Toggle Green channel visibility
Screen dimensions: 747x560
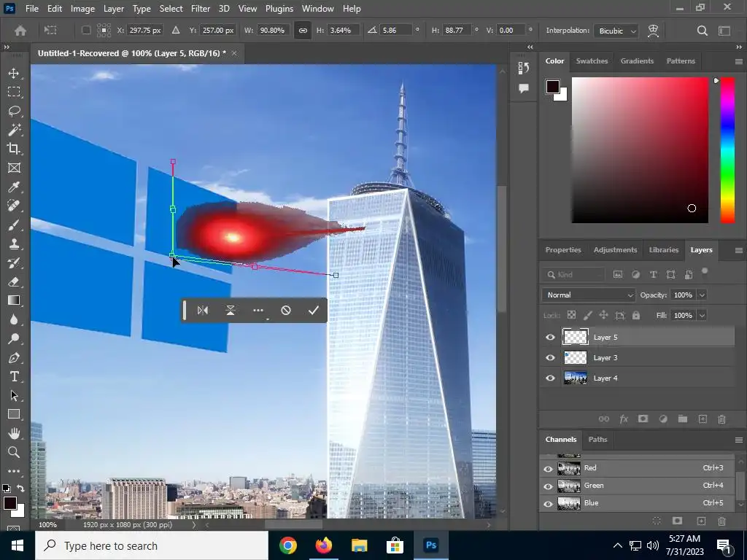coord(549,486)
